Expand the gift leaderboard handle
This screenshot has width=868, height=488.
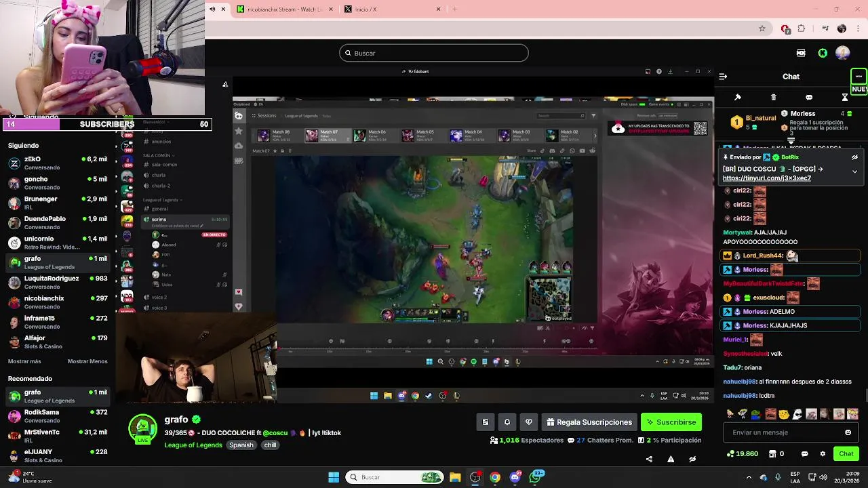click(791, 140)
